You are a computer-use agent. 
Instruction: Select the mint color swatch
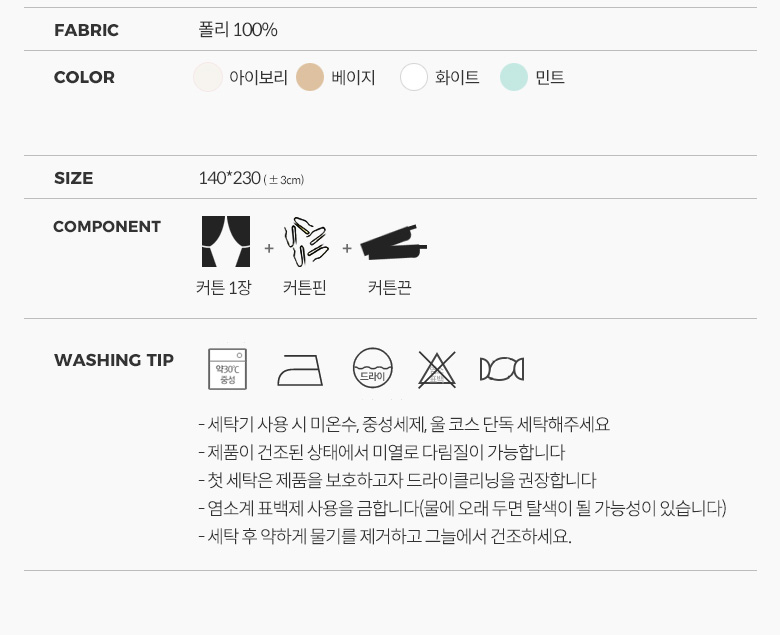[514, 77]
